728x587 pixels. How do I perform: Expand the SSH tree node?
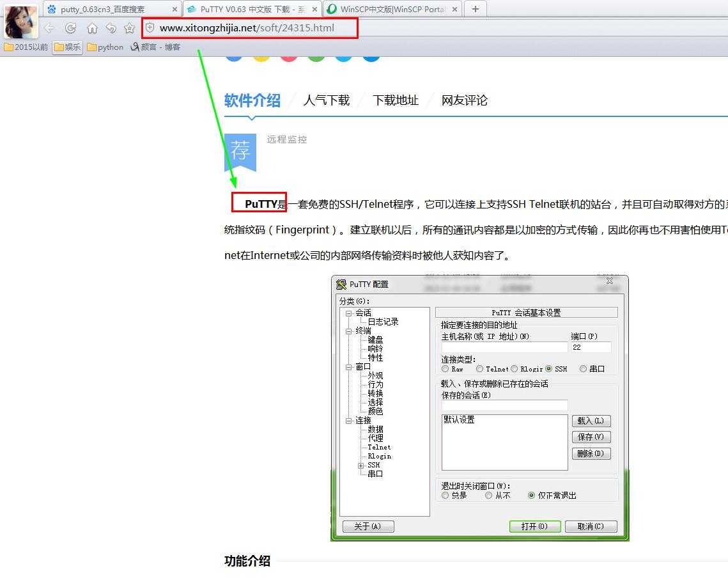tap(360, 466)
